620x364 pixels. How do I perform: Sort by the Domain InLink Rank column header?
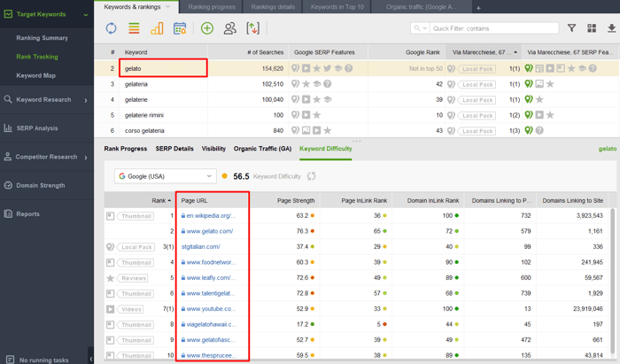click(x=433, y=200)
